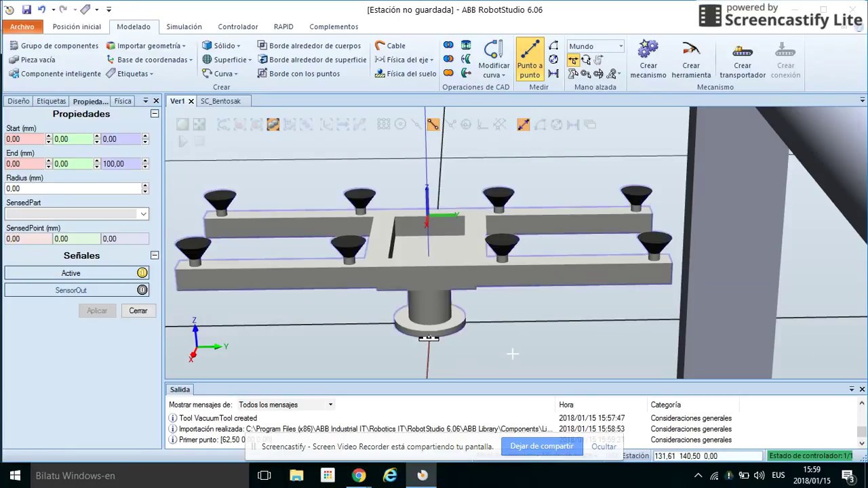868x488 pixels.
Task: Switch to the Etiquetas panel tab
Action: [x=52, y=101]
